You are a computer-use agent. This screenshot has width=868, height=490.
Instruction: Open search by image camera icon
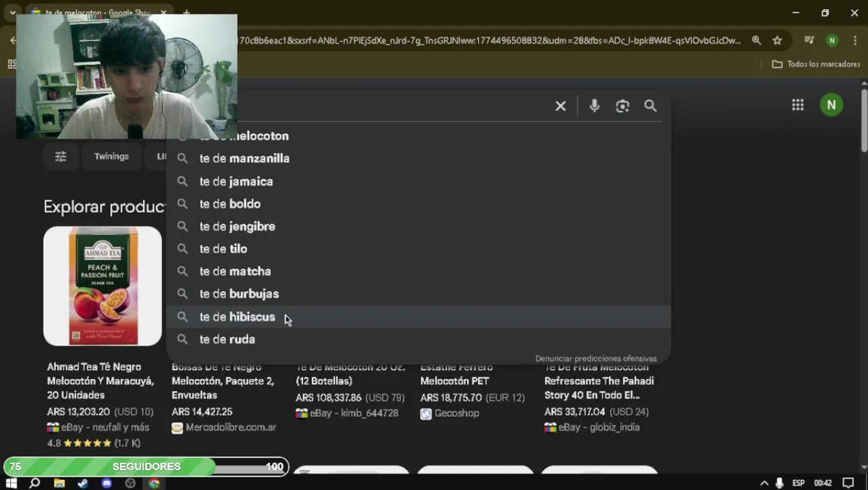tap(622, 106)
